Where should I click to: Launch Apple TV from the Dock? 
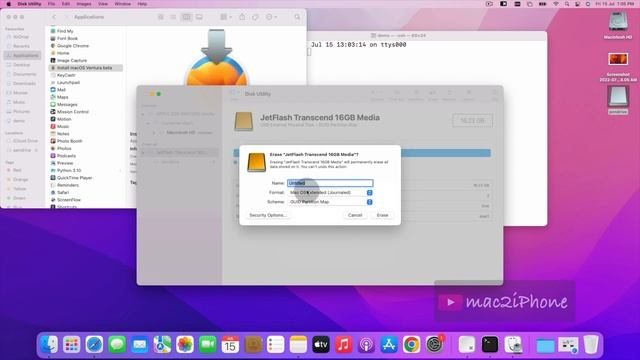(321, 344)
